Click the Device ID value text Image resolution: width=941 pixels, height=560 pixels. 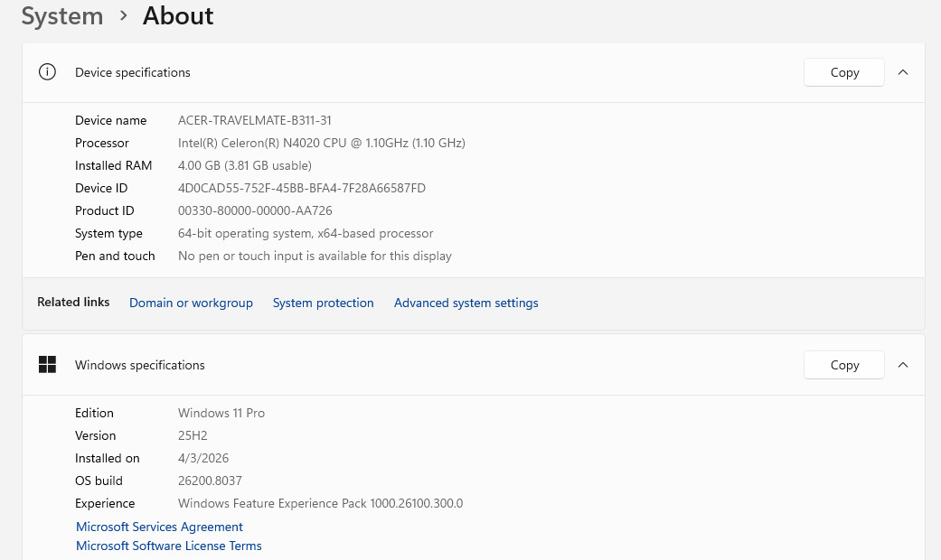(x=302, y=188)
